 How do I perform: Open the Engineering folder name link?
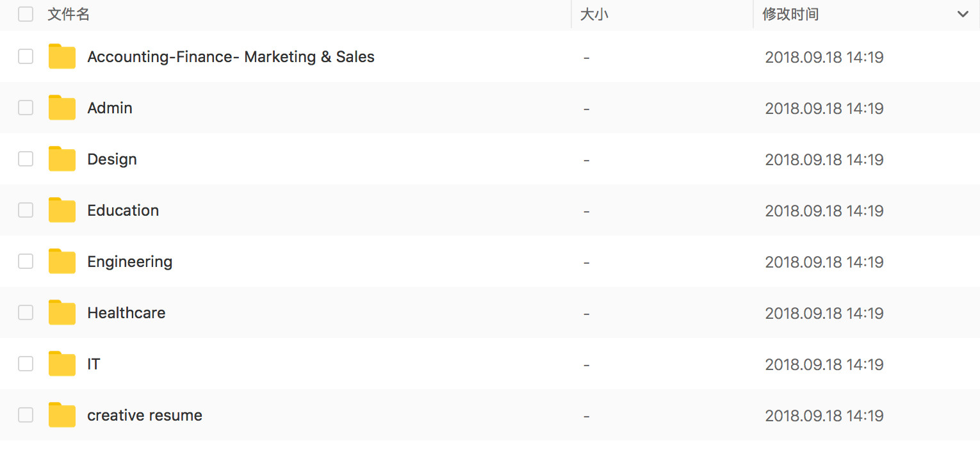pyautogui.click(x=130, y=262)
